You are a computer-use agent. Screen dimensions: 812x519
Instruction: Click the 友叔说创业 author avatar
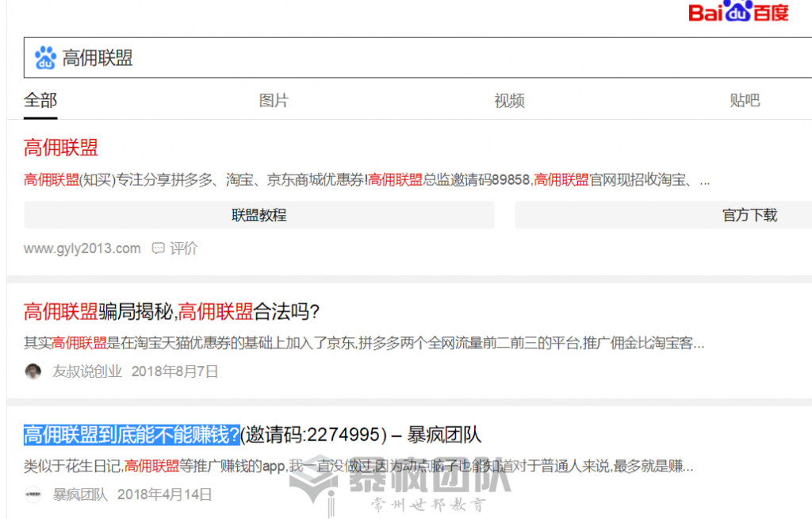pyautogui.click(x=33, y=371)
